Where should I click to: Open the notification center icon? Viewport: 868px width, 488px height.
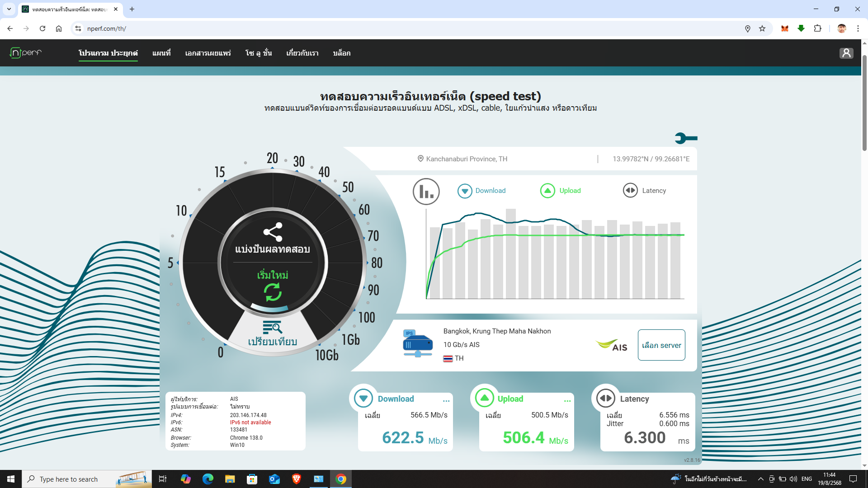(853, 479)
